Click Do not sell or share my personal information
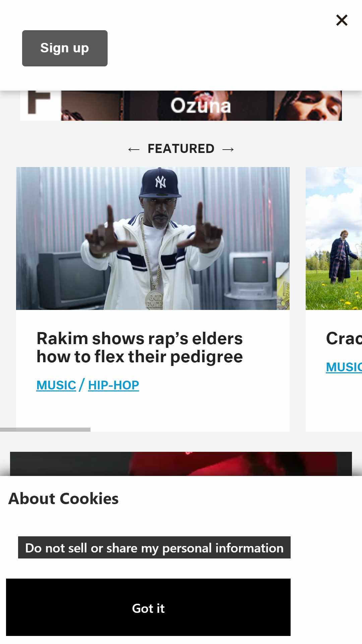This screenshot has width=362, height=644. (154, 547)
